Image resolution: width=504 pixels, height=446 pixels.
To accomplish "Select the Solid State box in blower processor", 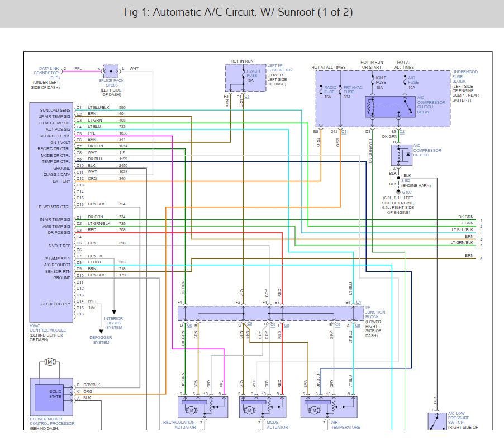I will tap(49, 397).
